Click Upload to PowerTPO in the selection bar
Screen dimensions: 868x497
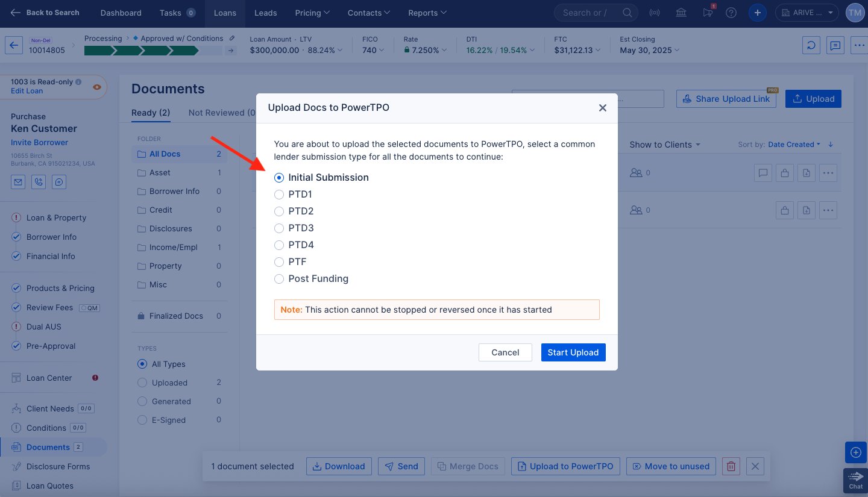click(x=565, y=466)
